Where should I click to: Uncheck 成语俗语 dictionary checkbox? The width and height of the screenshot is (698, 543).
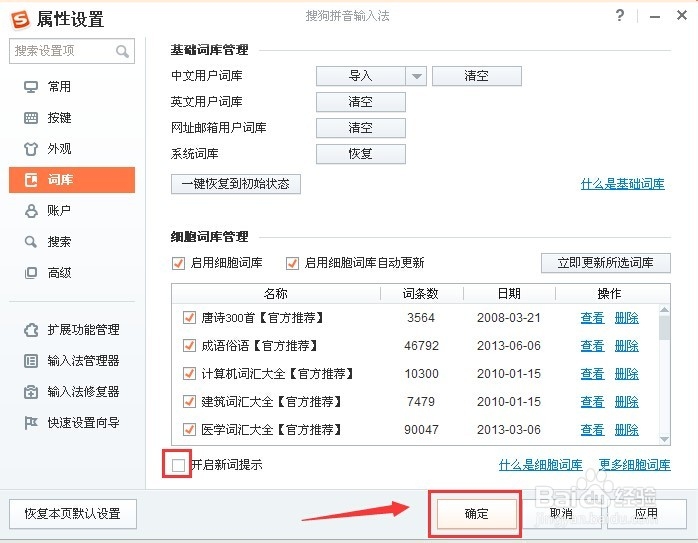(189, 345)
